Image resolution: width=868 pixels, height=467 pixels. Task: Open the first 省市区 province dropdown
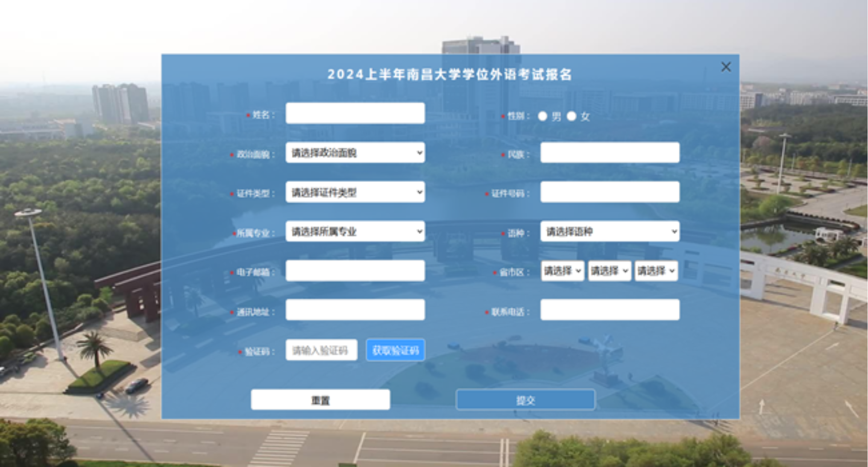pyautogui.click(x=562, y=271)
